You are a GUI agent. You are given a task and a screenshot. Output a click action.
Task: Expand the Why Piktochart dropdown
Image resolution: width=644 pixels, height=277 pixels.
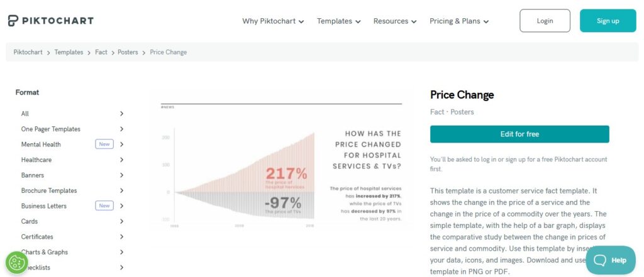point(273,21)
